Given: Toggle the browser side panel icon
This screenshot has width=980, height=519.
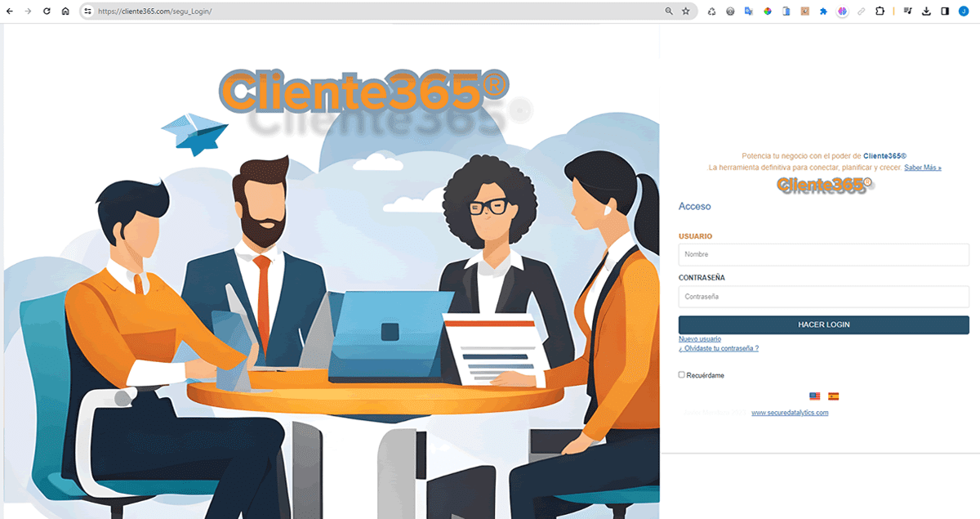Looking at the screenshot, I should pos(944,11).
